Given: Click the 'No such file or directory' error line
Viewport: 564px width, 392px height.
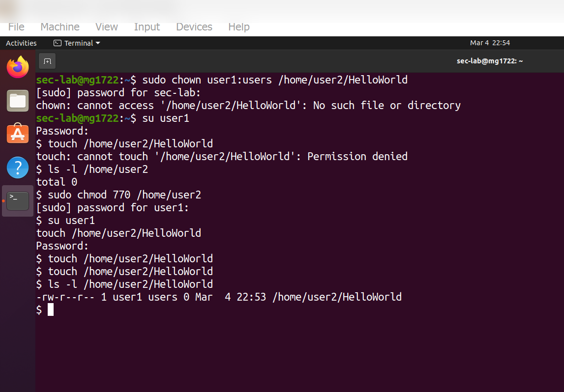Looking at the screenshot, I should (x=248, y=105).
